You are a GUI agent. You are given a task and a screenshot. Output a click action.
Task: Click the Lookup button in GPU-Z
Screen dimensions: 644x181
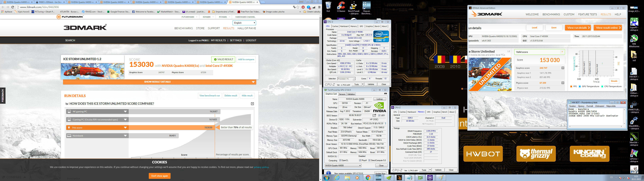380,99
